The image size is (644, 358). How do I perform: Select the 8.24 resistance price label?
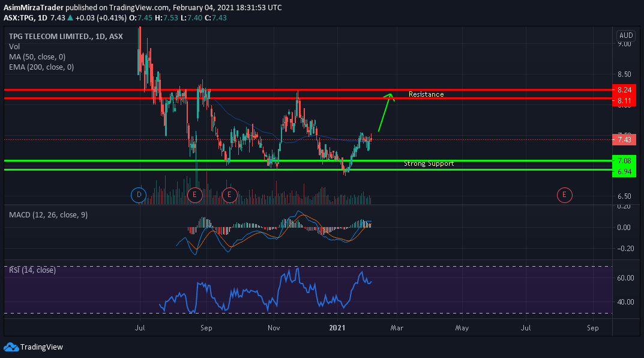(624, 90)
